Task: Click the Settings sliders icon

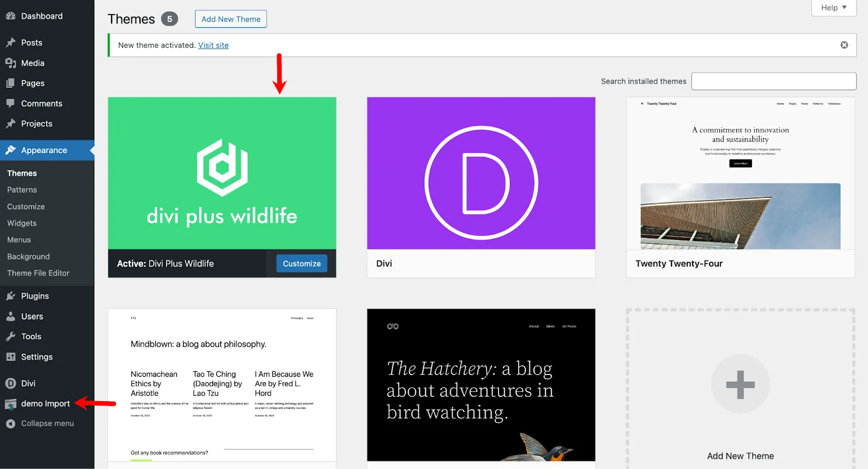Action: click(11, 357)
